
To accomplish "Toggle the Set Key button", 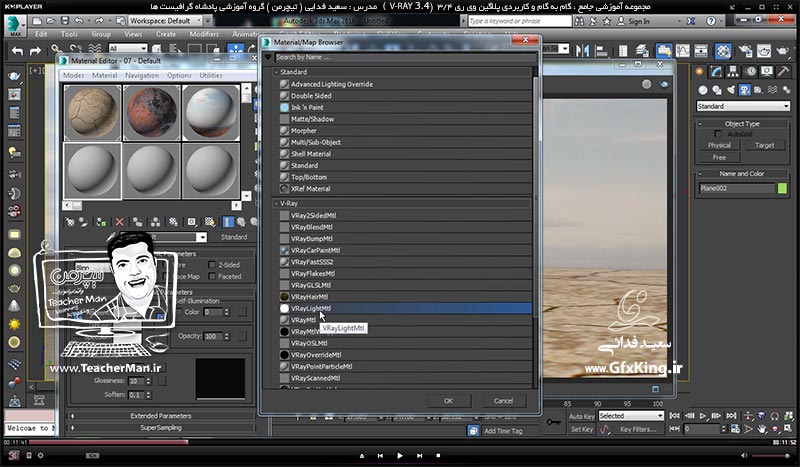I will [582, 429].
